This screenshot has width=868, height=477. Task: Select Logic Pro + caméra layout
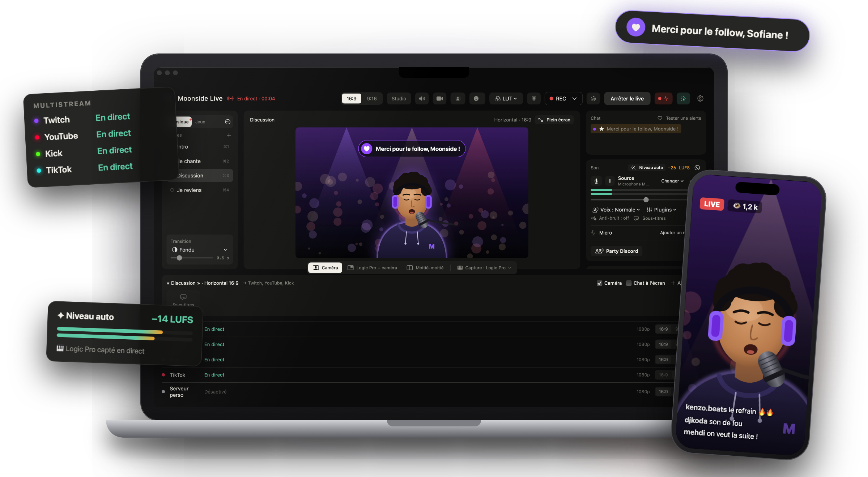[372, 268]
